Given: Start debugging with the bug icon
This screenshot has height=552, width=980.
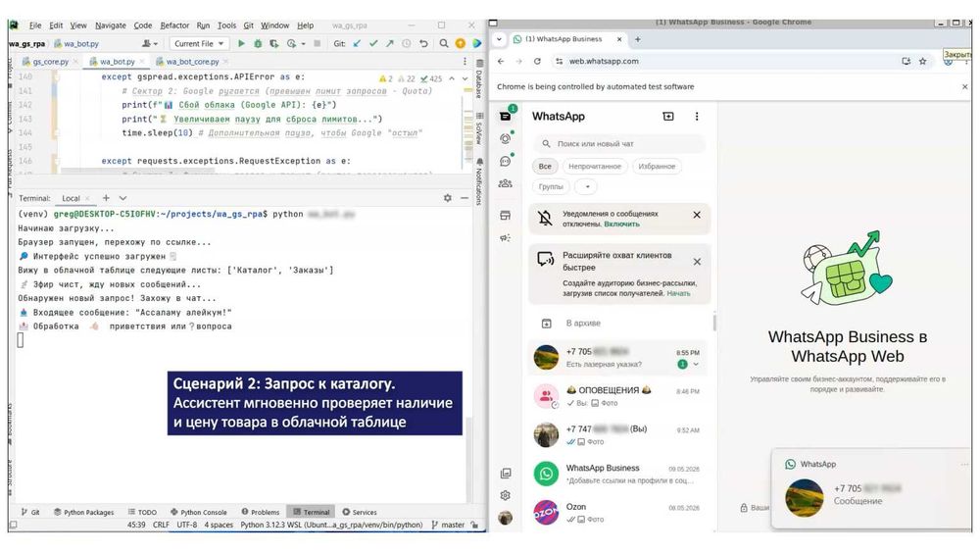Looking at the screenshot, I should click(258, 44).
